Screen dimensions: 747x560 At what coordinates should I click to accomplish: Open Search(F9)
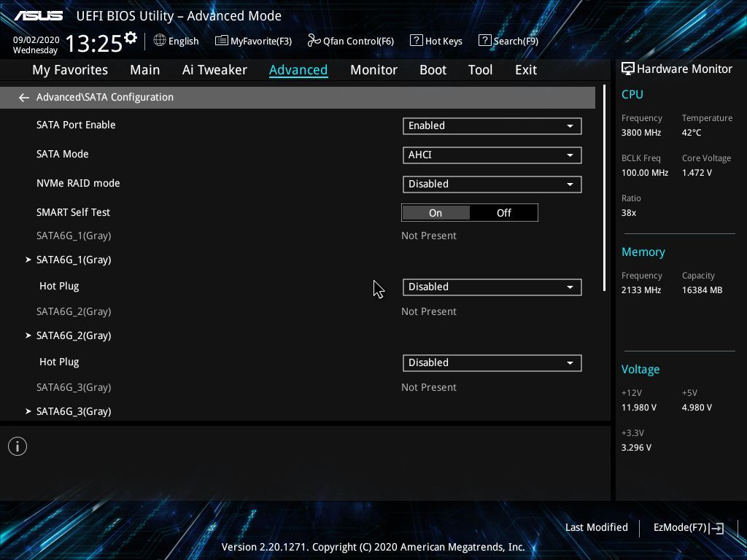(x=508, y=41)
